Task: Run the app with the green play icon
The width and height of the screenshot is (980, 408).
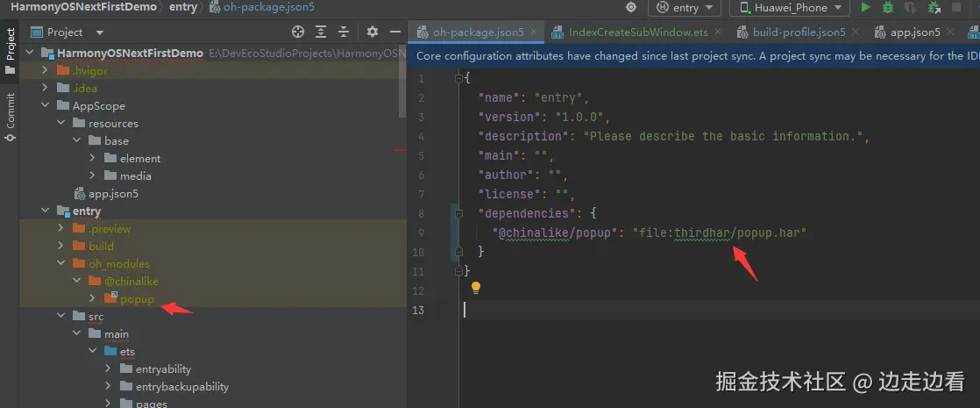Action: (865, 8)
